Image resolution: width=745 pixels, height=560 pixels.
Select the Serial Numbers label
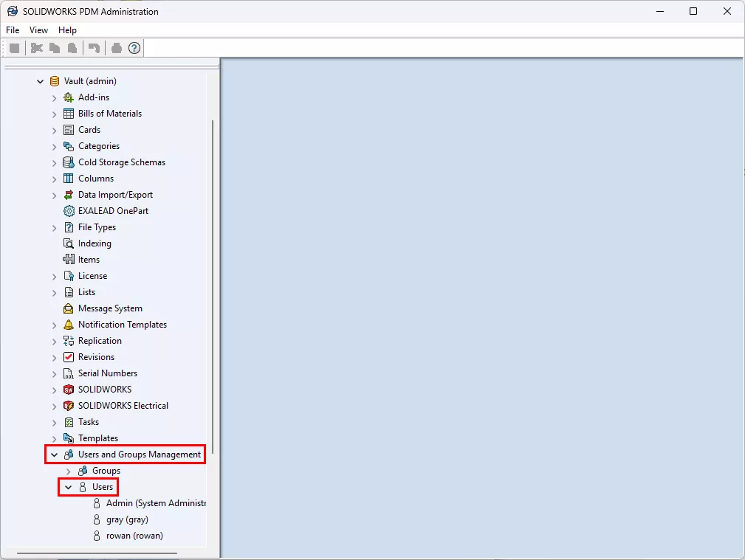108,373
